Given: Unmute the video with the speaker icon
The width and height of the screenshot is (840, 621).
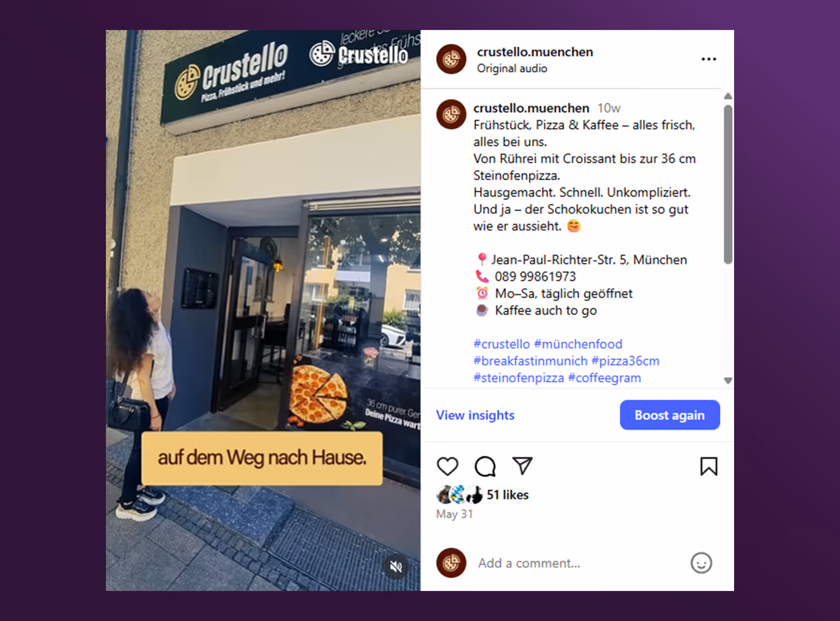Looking at the screenshot, I should [396, 567].
